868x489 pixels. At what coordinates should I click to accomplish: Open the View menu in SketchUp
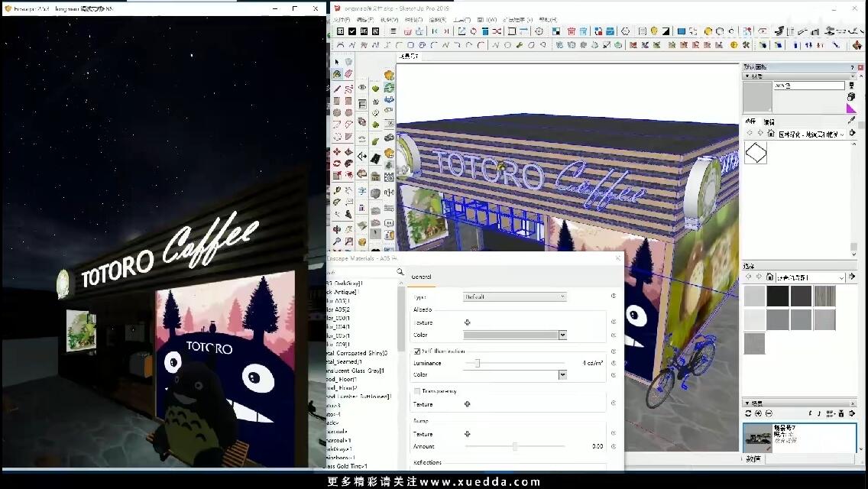coord(390,20)
